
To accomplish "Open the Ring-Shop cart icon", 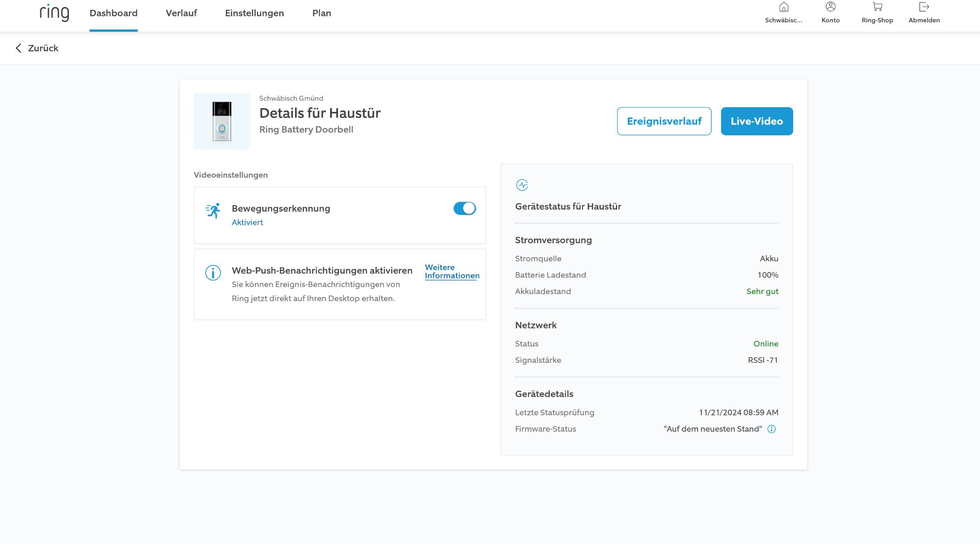I will point(877,7).
